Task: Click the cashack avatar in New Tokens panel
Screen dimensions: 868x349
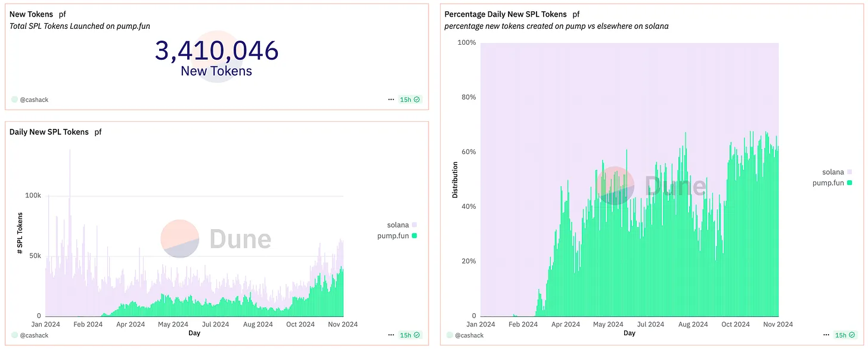Action: 14,100
